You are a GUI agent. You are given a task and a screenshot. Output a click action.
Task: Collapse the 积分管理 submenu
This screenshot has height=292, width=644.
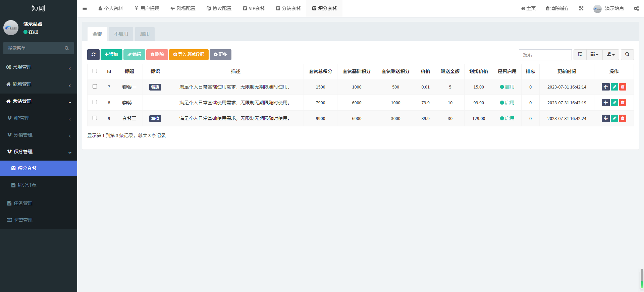tap(39, 152)
